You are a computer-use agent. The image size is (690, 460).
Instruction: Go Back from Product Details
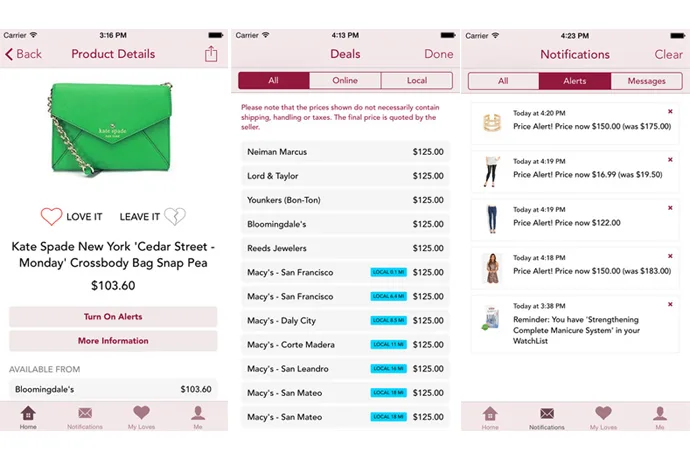click(23, 54)
